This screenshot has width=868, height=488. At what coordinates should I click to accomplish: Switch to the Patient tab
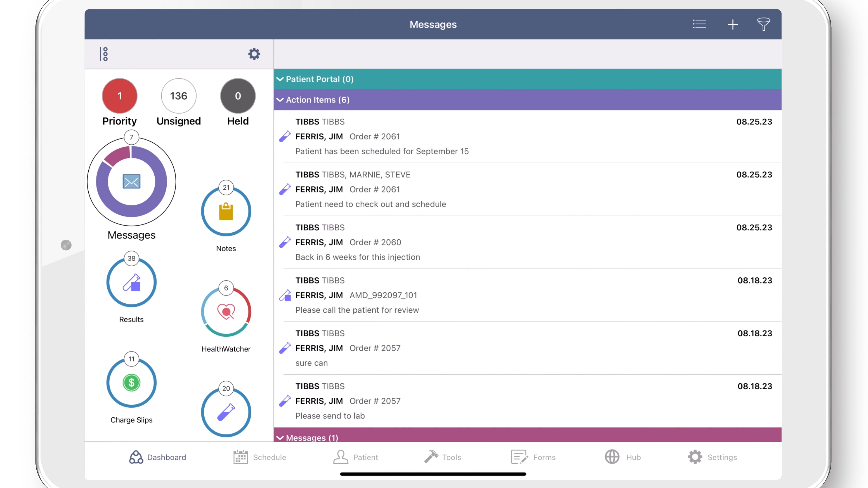[356, 457]
